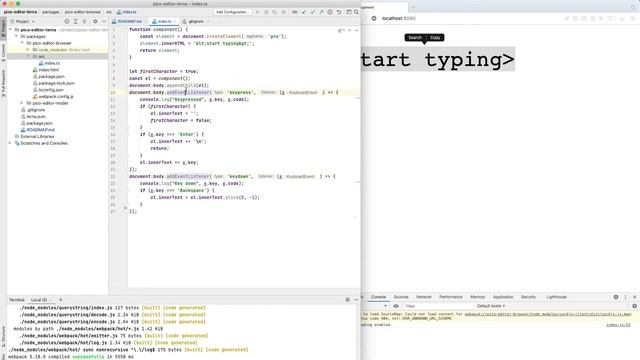The image size is (640, 360).
Task: Click the locate file target icon
Action: [x=67, y=21]
